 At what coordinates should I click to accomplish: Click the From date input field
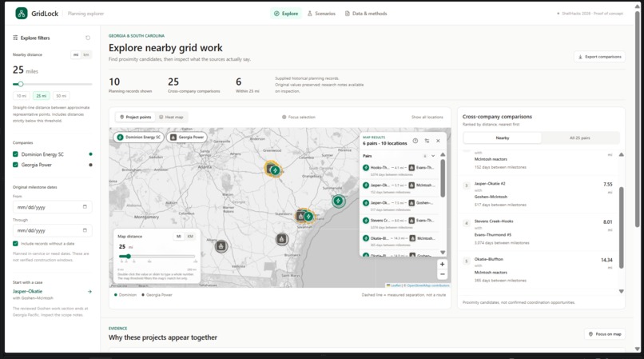[52, 207]
